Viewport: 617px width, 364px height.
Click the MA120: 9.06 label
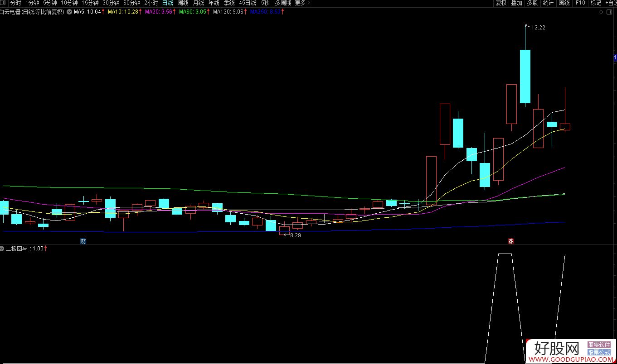click(x=228, y=12)
